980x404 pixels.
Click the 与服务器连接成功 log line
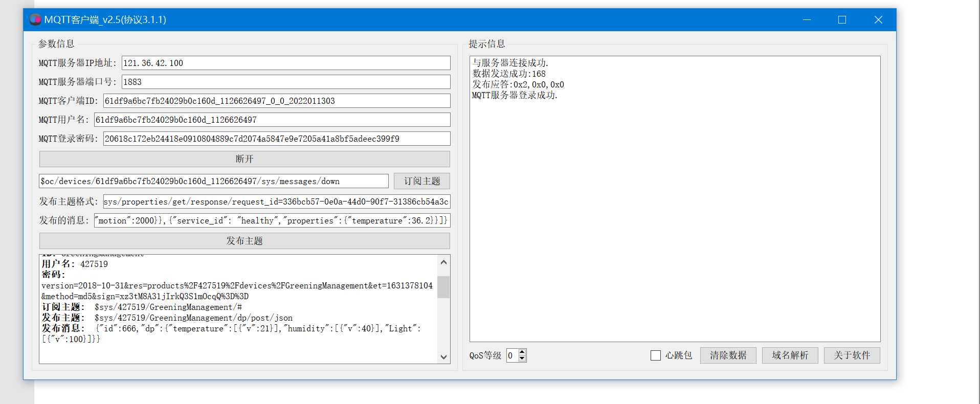pyautogui.click(x=510, y=63)
